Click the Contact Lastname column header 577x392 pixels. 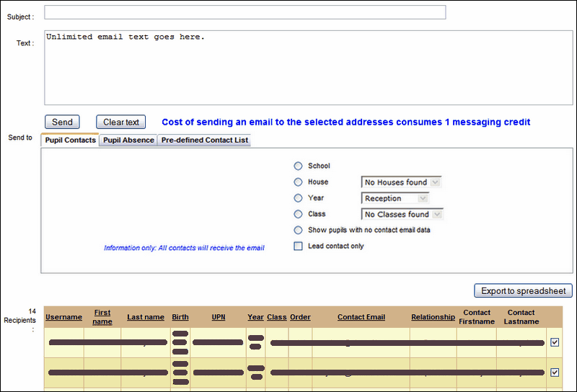[521, 317]
